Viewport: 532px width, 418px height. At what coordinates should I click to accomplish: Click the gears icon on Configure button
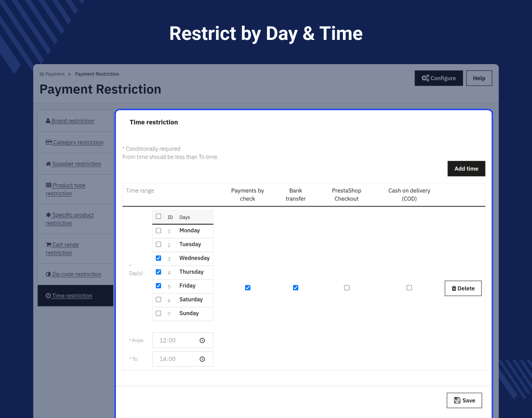click(425, 78)
